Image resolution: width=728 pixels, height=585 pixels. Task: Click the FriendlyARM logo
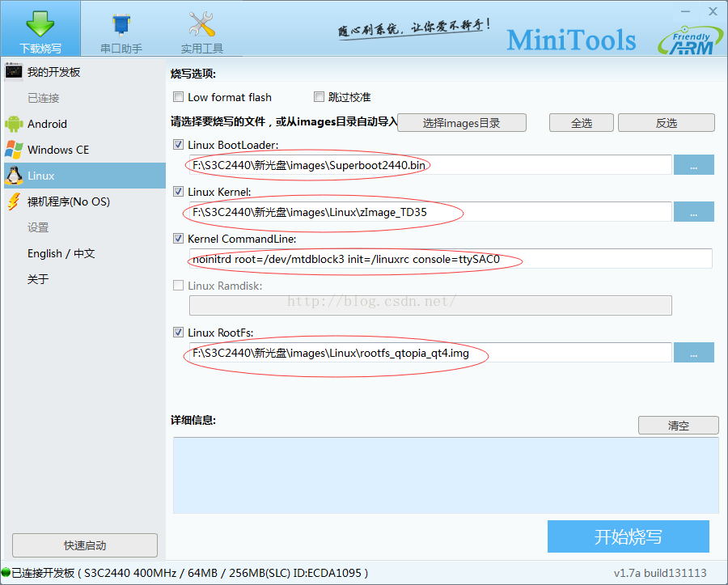click(690, 40)
